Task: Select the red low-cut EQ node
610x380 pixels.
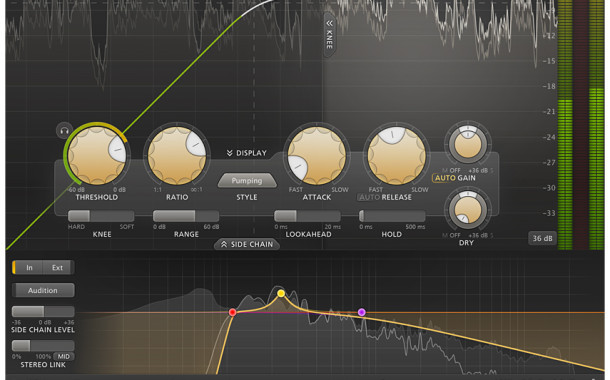Action: click(232, 312)
